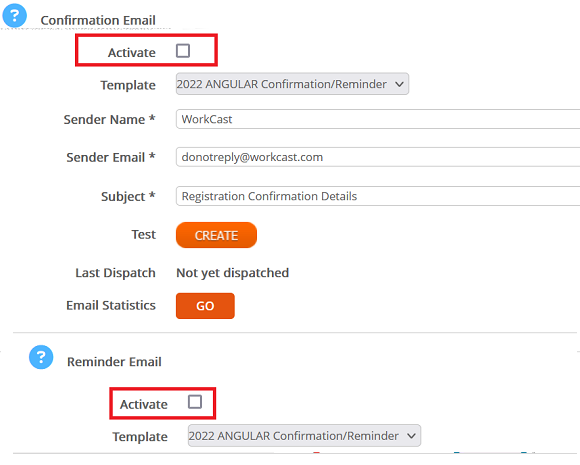Click the orange CREATE test button
Viewport: 580px width, 465px height.
pos(216,235)
